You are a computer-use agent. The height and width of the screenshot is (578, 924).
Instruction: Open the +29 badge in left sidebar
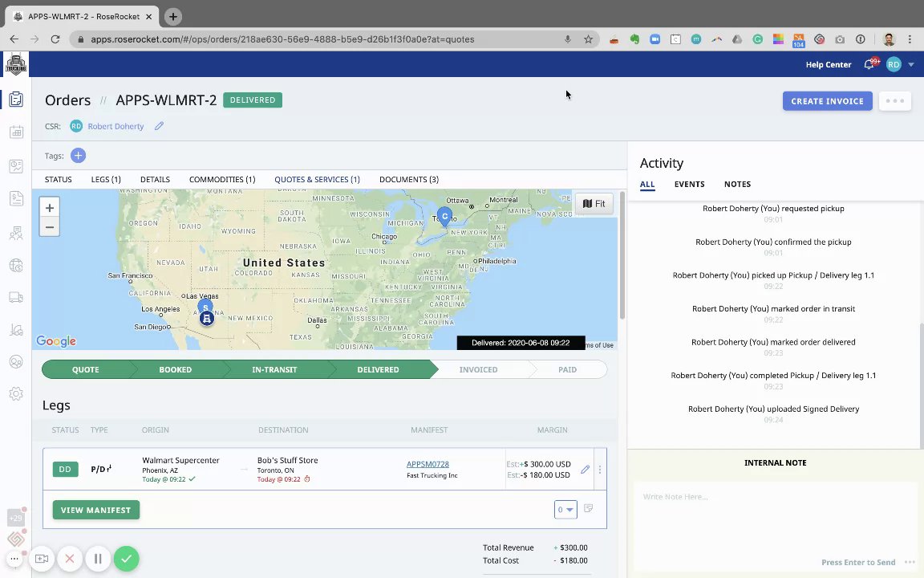pos(15,518)
